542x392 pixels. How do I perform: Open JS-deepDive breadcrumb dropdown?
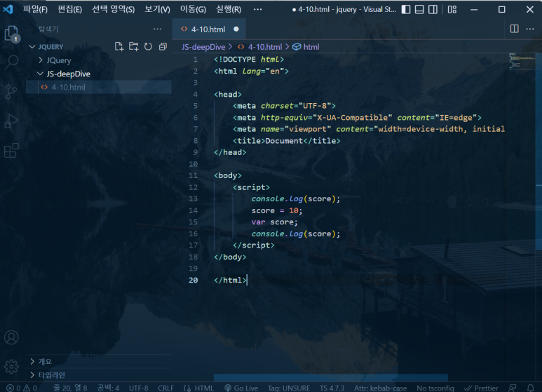point(203,47)
